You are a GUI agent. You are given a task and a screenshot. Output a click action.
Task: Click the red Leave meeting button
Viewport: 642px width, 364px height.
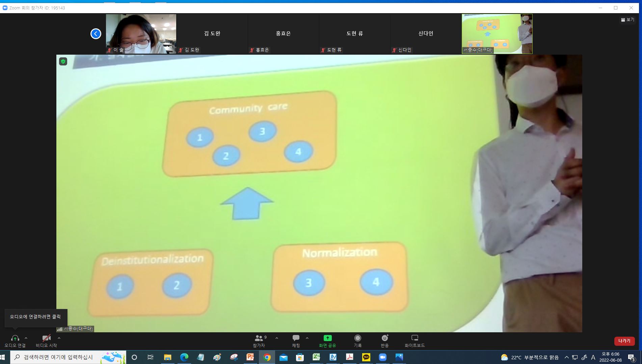pyautogui.click(x=624, y=341)
